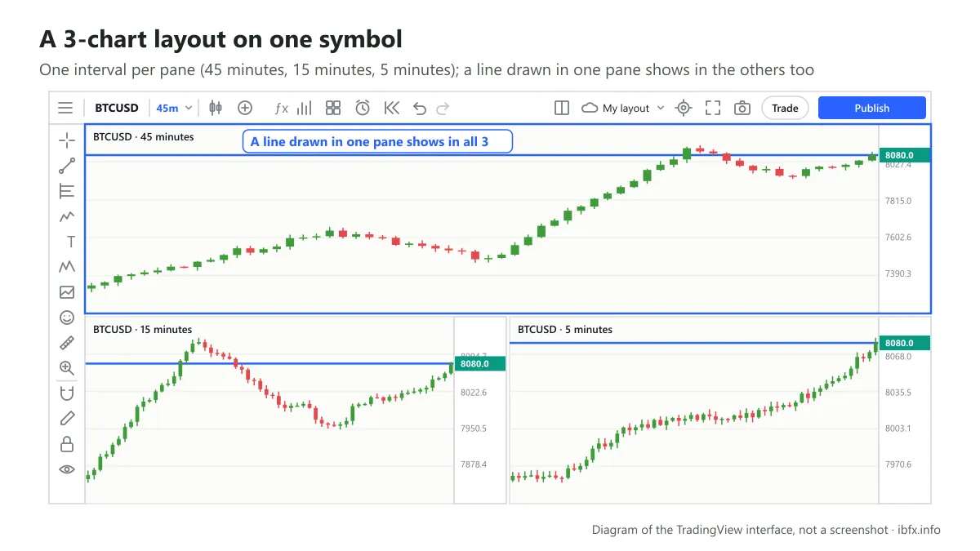
Task: Click the 8080.0 price label in the 15-minute pane
Action: tap(480, 364)
